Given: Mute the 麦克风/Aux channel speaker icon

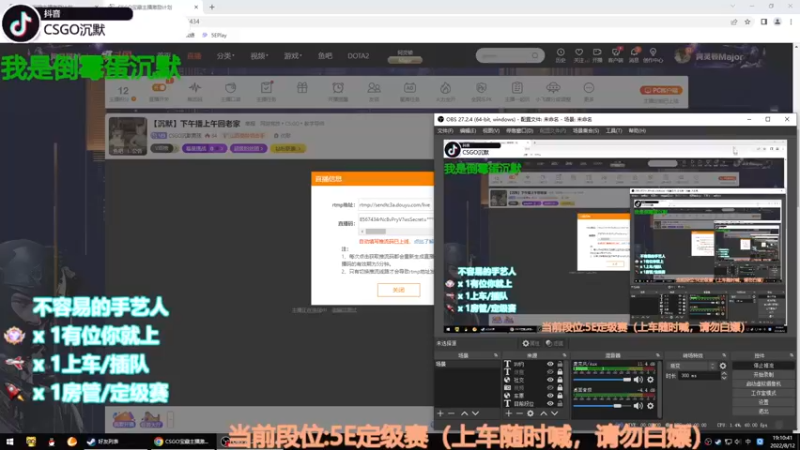Looking at the screenshot, I should point(638,380).
